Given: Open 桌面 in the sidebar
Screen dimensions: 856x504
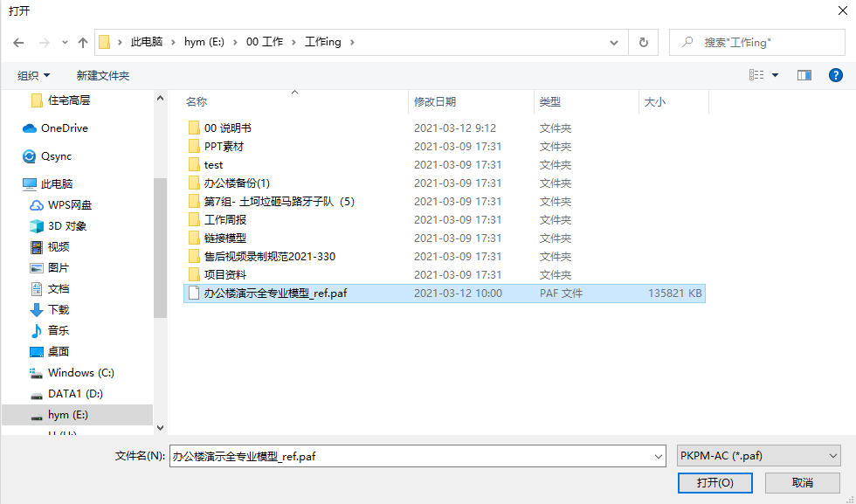Looking at the screenshot, I should (x=49, y=352).
